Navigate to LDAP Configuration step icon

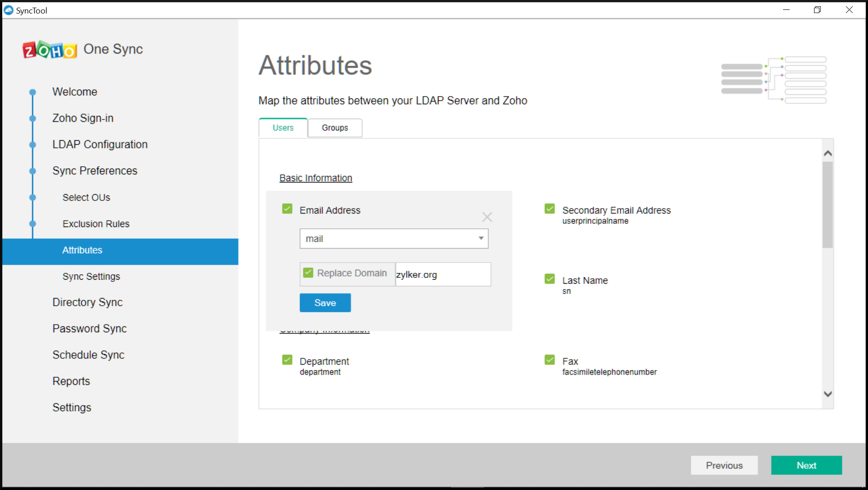(x=33, y=144)
